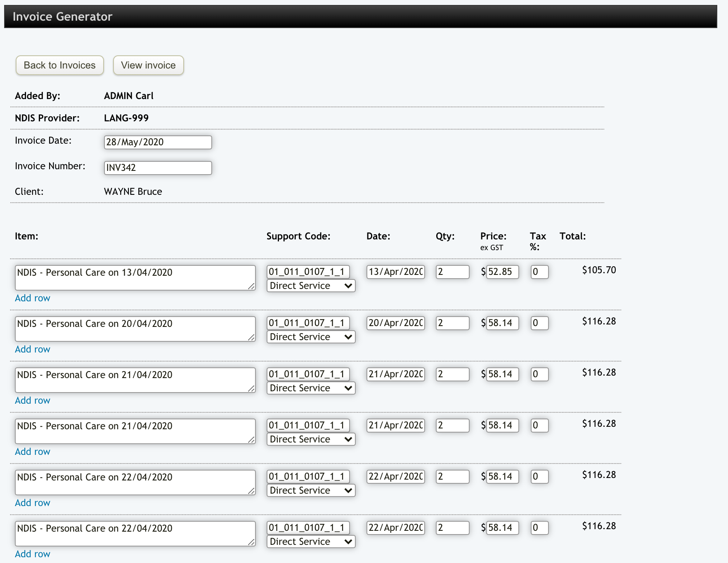Click the Tax % column header

tap(538, 241)
